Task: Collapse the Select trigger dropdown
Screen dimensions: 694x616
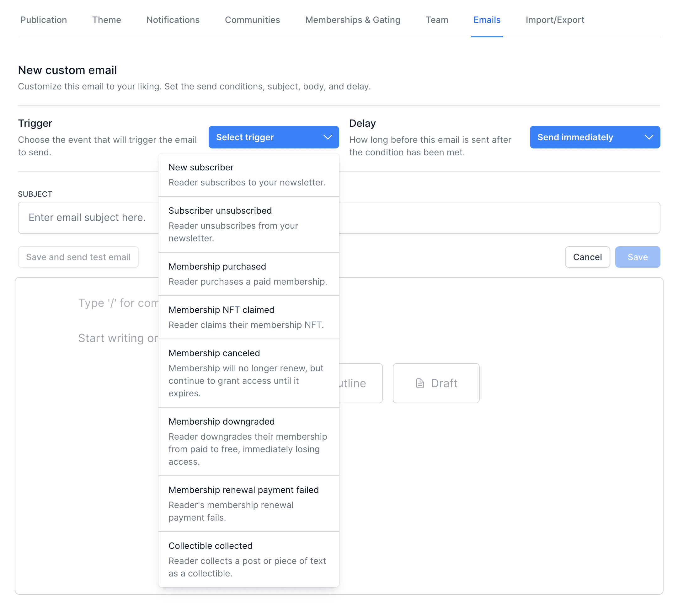Action: [x=273, y=137]
